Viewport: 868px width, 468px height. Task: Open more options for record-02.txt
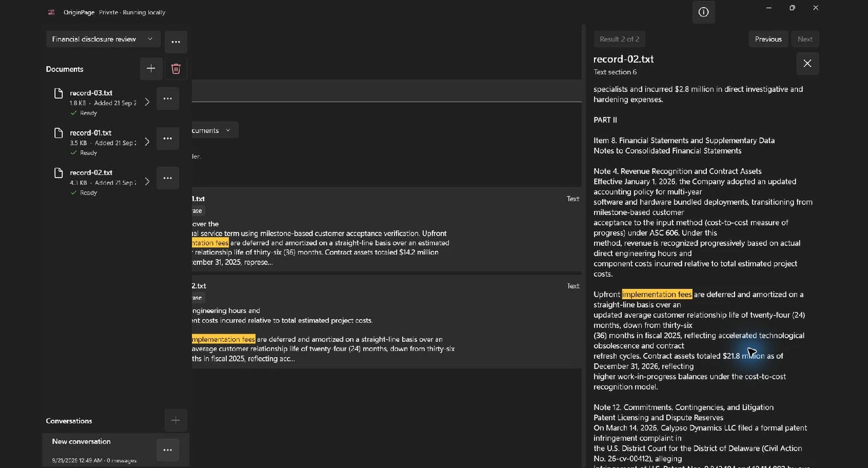click(x=168, y=178)
